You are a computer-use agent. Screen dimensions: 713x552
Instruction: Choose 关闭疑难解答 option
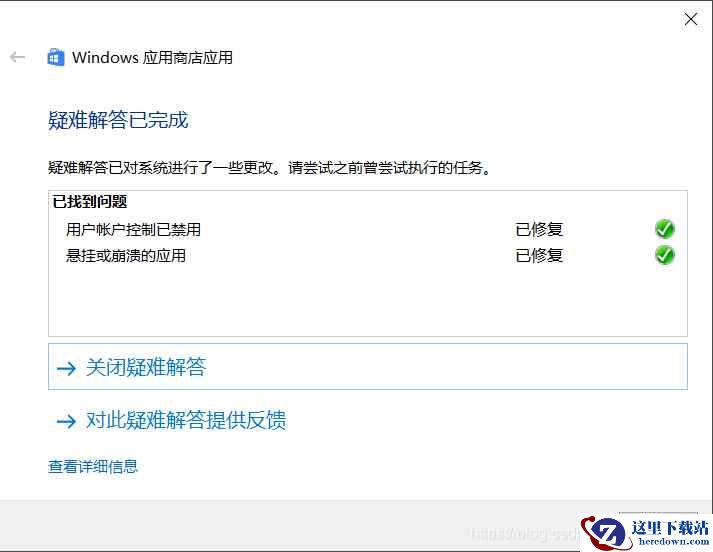pyautogui.click(x=368, y=366)
